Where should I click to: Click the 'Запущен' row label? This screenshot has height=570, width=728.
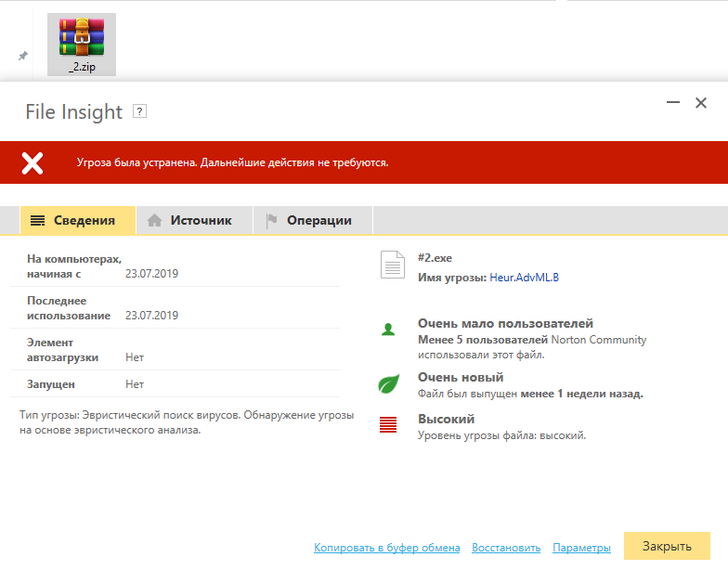point(50,384)
